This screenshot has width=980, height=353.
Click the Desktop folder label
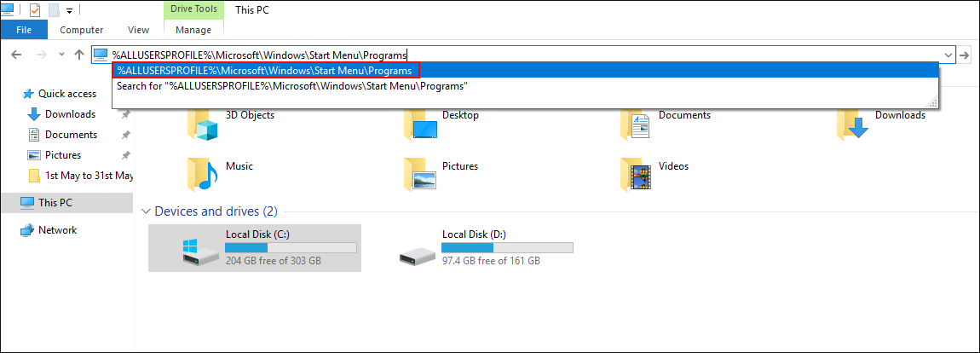click(x=461, y=115)
